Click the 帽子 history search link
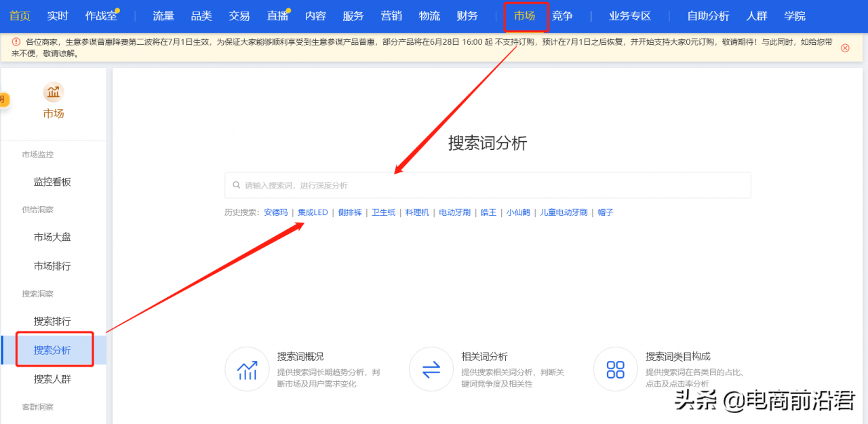This screenshot has height=424, width=868. point(604,212)
